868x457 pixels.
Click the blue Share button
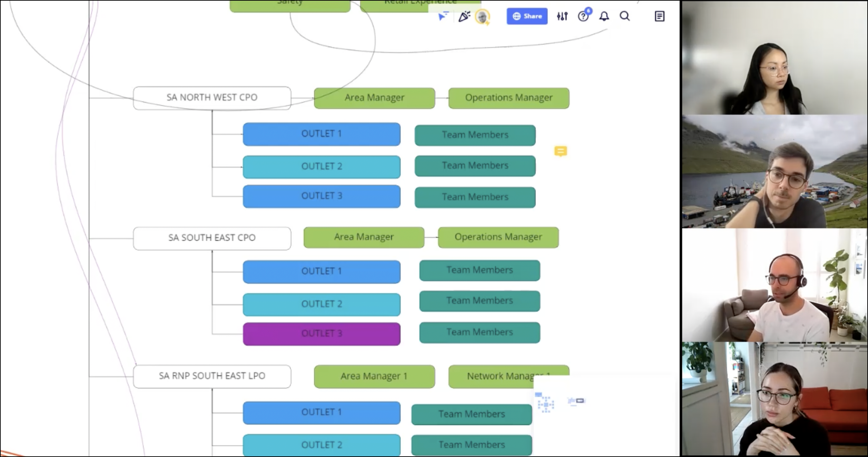(527, 16)
